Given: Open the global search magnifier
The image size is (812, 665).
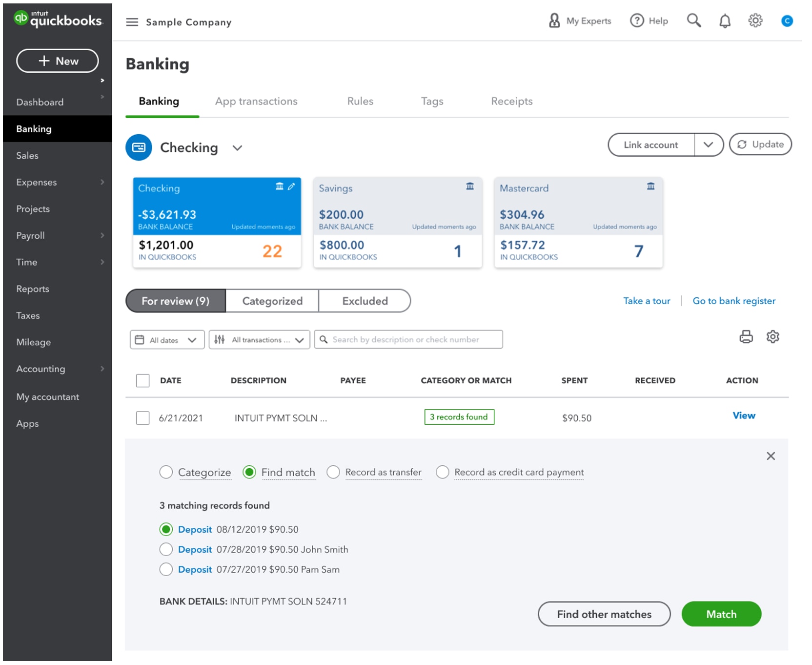Looking at the screenshot, I should click(693, 21).
